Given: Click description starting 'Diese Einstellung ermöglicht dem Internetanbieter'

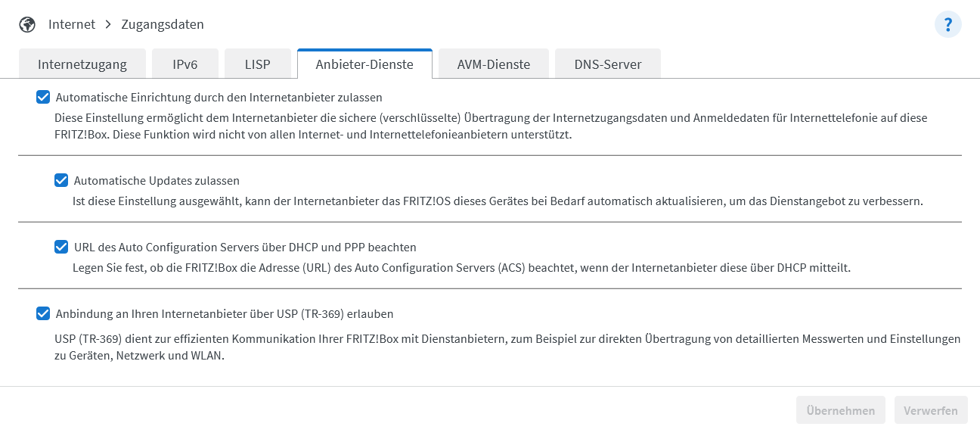Looking at the screenshot, I should click(x=491, y=127).
